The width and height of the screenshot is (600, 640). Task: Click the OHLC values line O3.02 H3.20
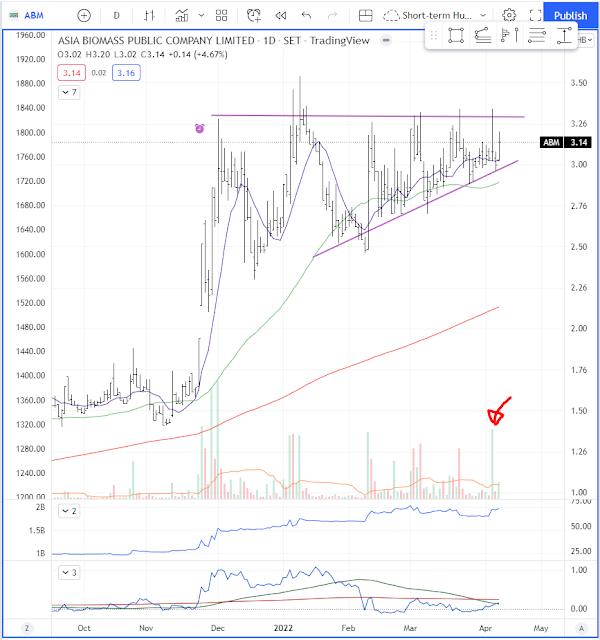[142, 54]
